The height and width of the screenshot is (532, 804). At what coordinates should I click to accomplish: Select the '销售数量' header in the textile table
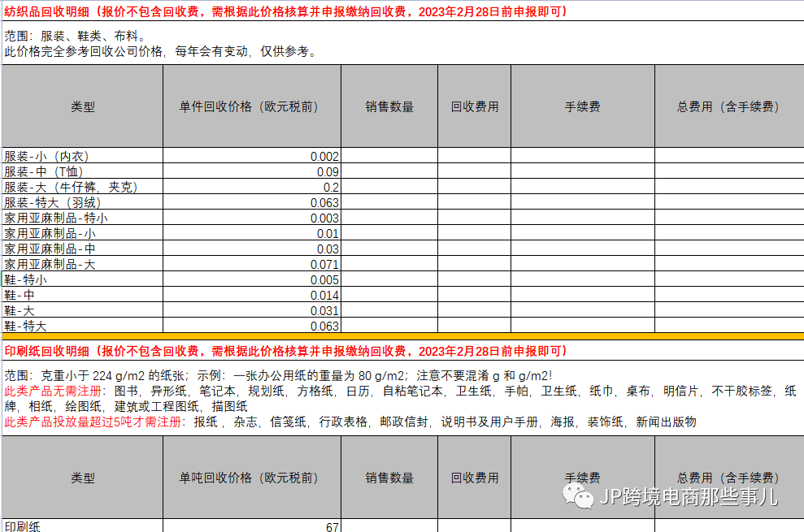point(389,106)
